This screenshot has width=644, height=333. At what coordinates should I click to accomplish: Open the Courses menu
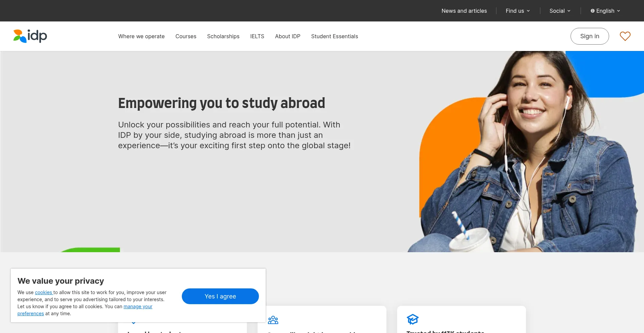(x=186, y=36)
